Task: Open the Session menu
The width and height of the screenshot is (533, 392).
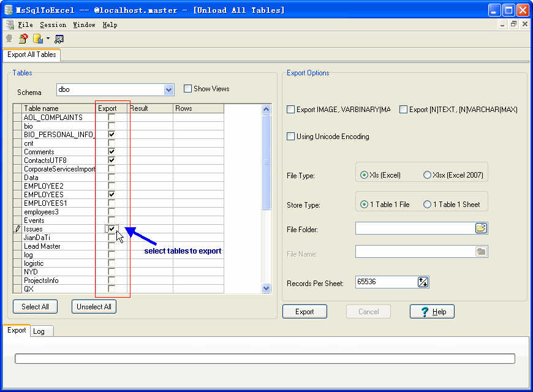Action: (x=53, y=25)
